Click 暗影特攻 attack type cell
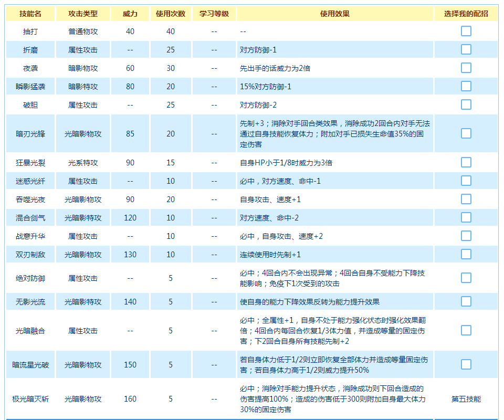The image size is (504, 420). coord(82,87)
